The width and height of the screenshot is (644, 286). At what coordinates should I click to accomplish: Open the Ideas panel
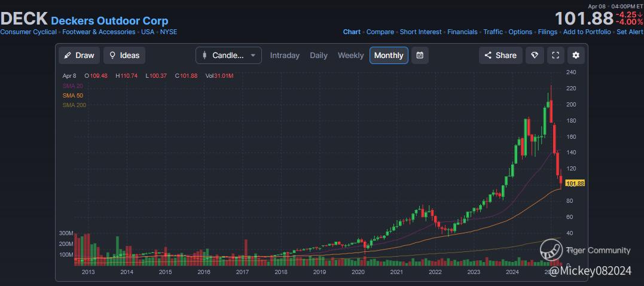coord(124,56)
